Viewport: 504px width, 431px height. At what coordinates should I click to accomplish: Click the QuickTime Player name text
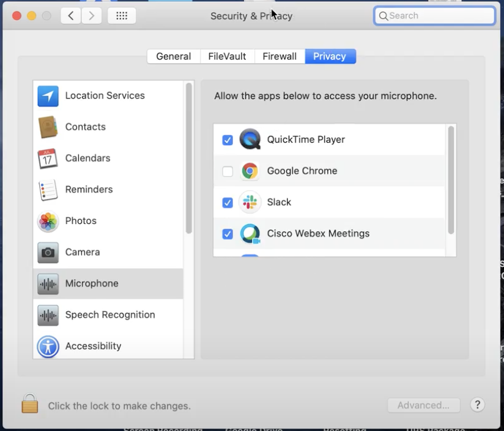306,139
